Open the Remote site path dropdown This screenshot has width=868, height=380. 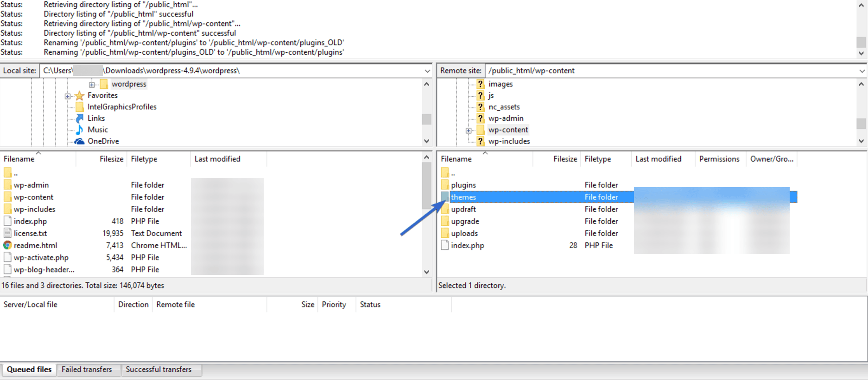(862, 71)
